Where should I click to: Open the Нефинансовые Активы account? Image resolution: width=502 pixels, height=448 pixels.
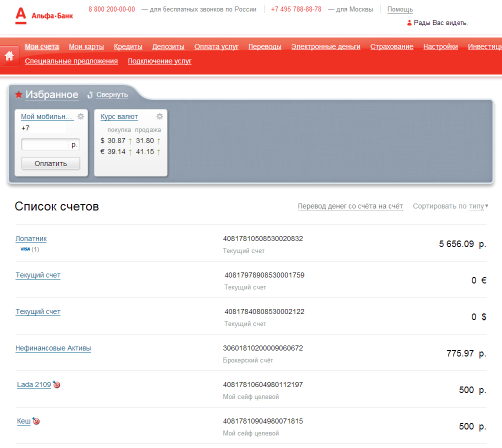53,348
